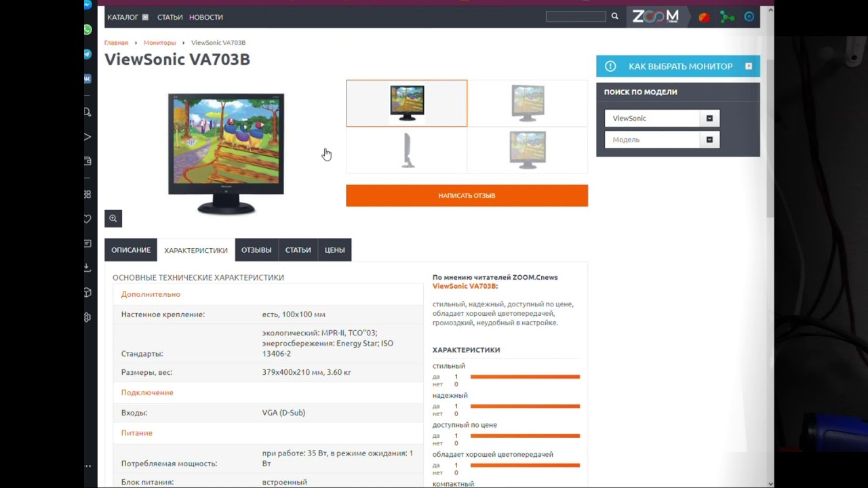Select the ХАРАКТЕРИСТИКИ tab
The width and height of the screenshot is (868, 488).
tap(196, 250)
